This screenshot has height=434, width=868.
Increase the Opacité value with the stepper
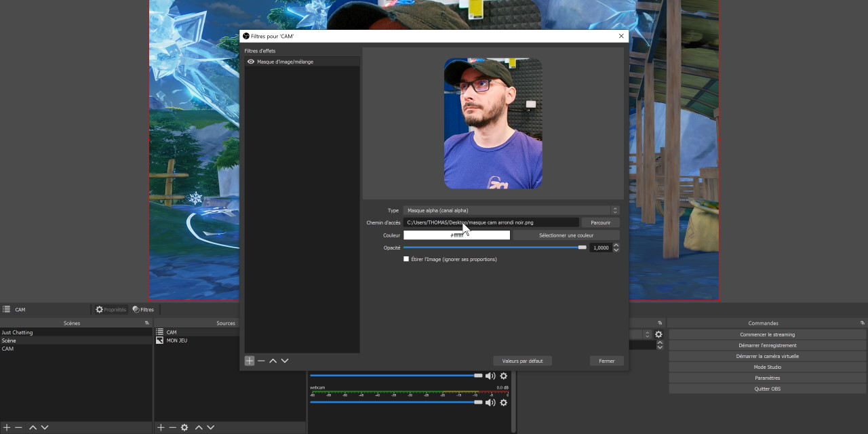(x=616, y=245)
